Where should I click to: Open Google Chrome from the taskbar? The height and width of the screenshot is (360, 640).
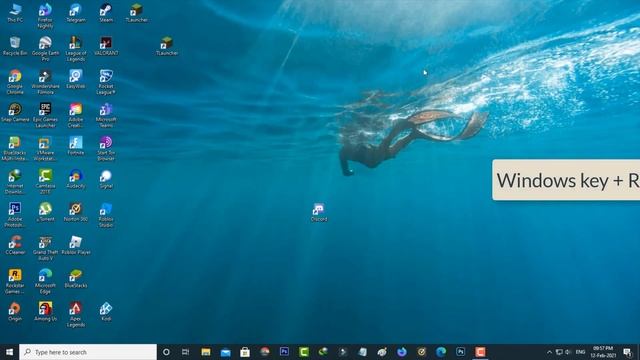point(264,352)
